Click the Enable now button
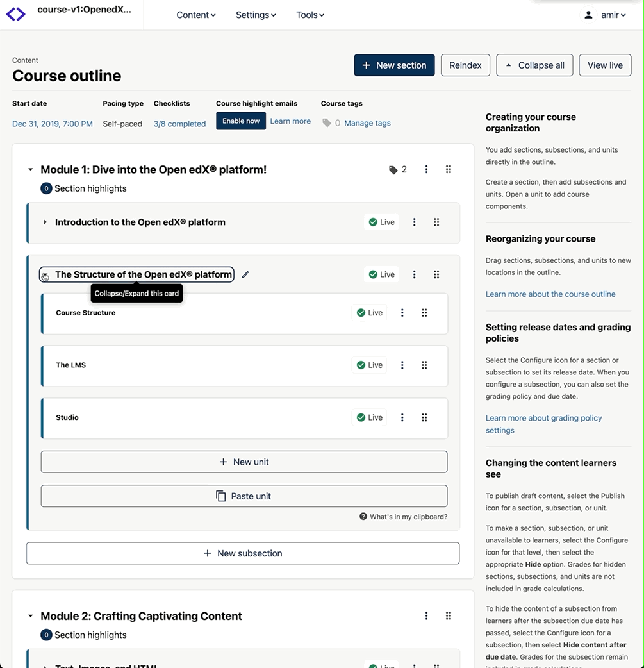The width and height of the screenshot is (644, 668). 241,121
